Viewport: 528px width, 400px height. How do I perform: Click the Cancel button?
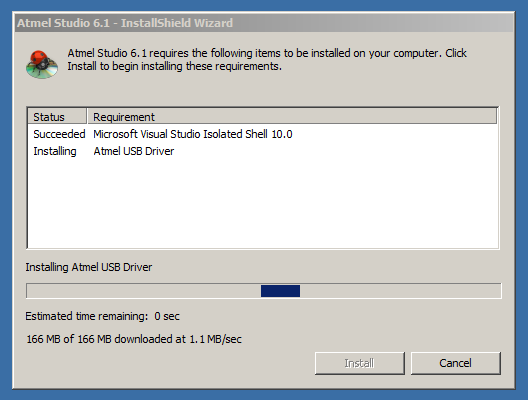pyautogui.click(x=456, y=363)
